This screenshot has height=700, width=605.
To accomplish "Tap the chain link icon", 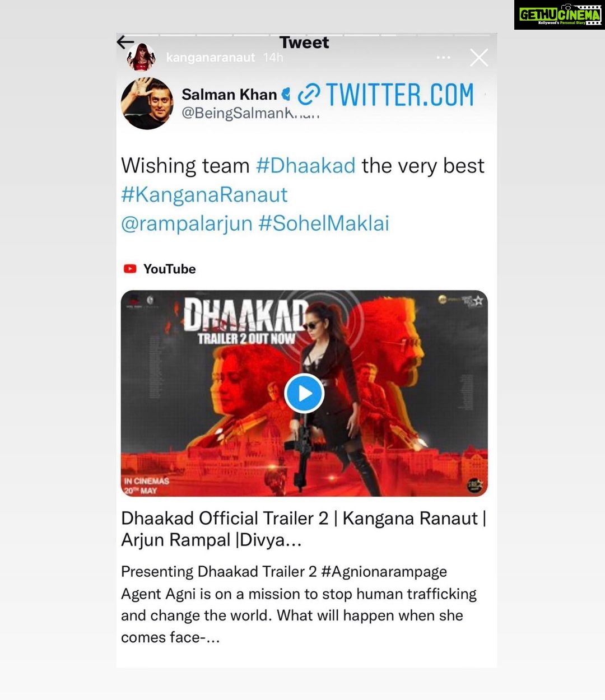I will click(309, 95).
